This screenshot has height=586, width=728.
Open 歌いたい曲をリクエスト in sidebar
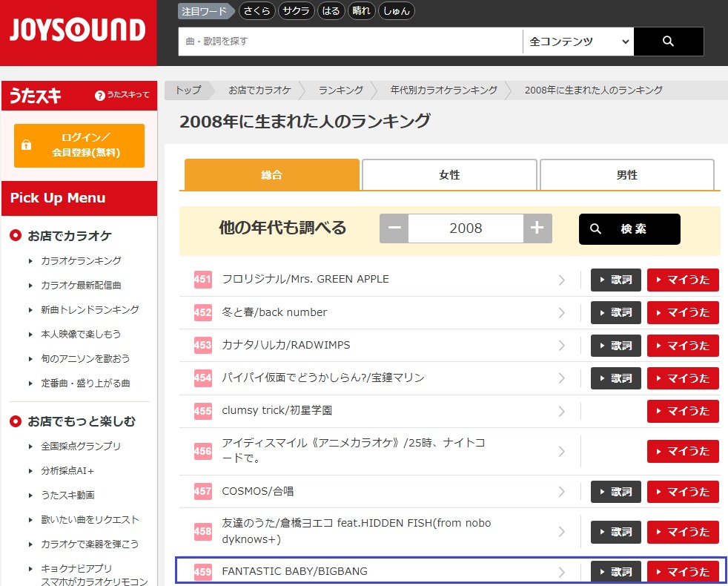pos(90,519)
